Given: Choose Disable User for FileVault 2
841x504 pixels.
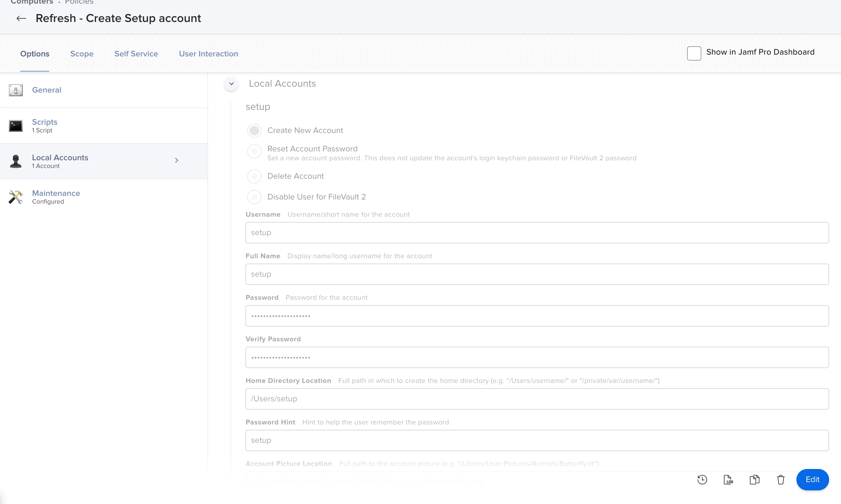Looking at the screenshot, I should (x=254, y=197).
